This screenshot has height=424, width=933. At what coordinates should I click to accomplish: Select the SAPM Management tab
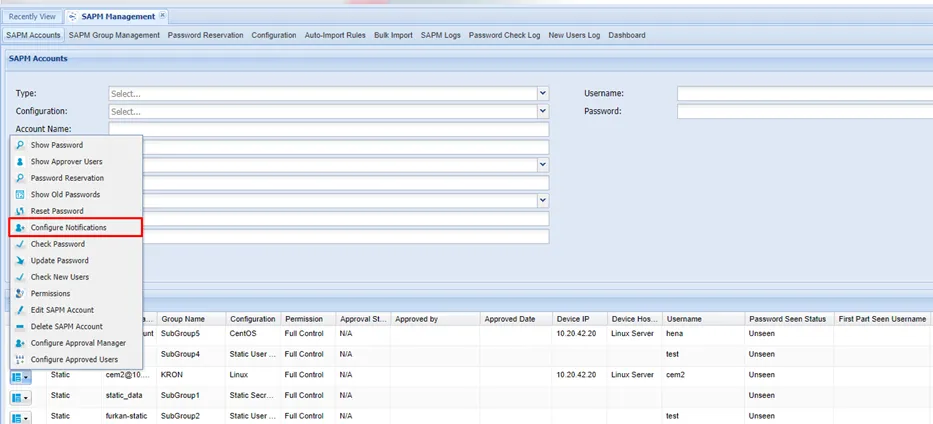118,17
